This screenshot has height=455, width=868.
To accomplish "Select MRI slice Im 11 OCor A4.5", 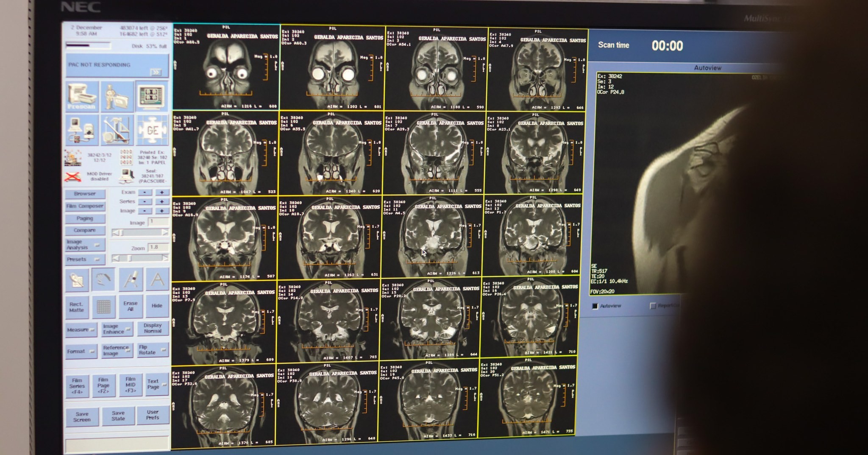I will click(x=432, y=237).
